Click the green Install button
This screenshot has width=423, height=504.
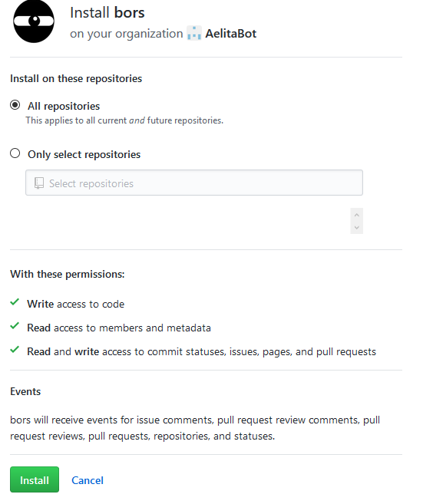point(35,479)
